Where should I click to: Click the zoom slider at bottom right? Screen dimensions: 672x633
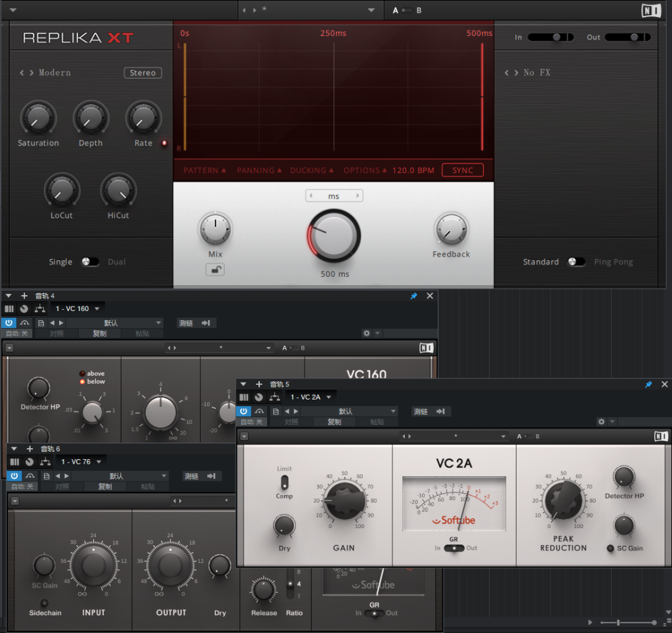click(x=628, y=623)
